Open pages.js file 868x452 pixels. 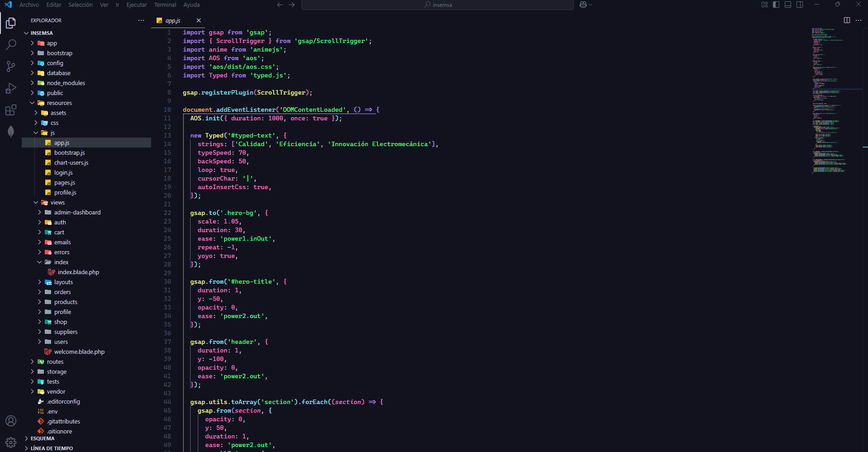click(x=65, y=183)
